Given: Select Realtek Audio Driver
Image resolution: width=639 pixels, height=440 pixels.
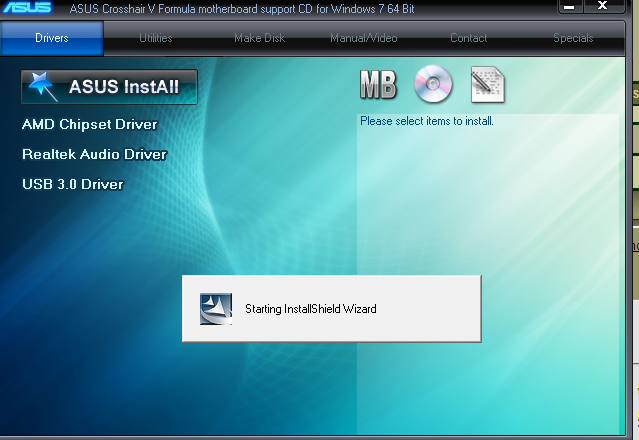Looking at the screenshot, I should (94, 154).
